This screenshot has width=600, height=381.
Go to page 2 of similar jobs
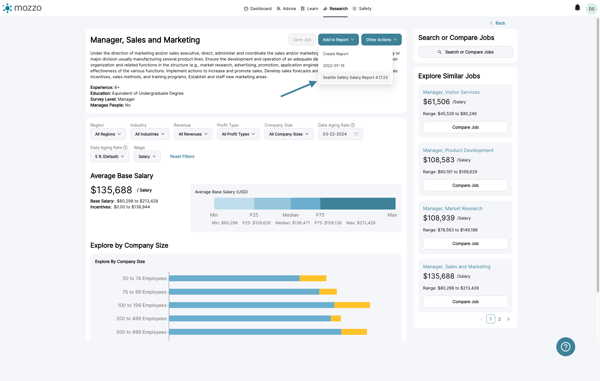[x=499, y=319]
